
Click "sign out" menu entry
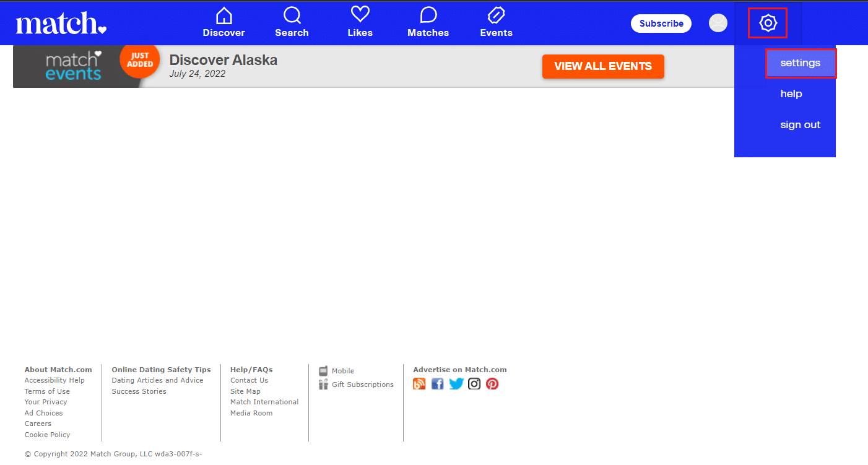click(800, 124)
